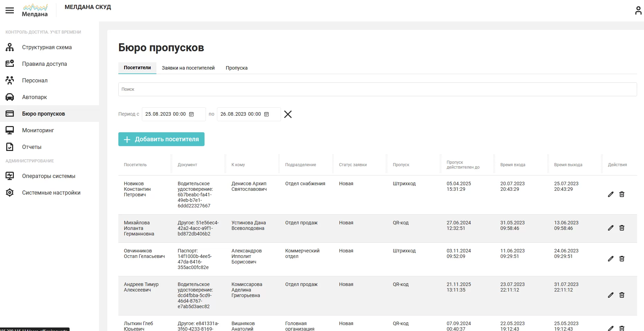Viewport: 644px width, 331px height.
Task: Click the Мелдана logo
Action: (x=35, y=10)
